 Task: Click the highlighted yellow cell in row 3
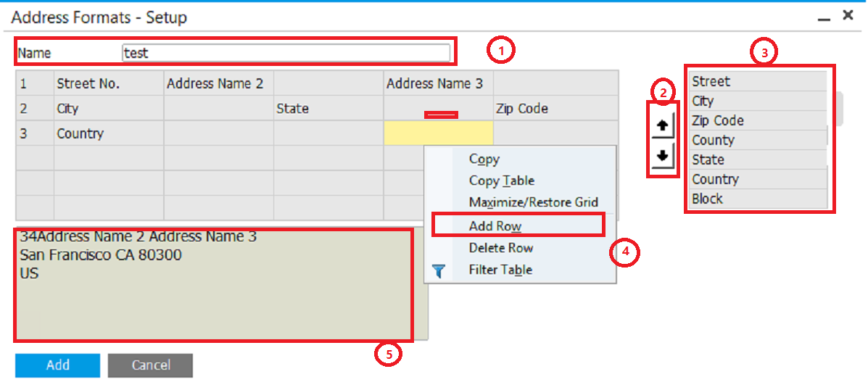[438, 133]
